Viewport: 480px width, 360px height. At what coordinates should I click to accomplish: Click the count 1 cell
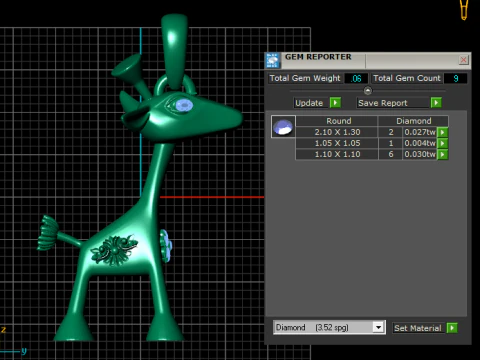391,143
